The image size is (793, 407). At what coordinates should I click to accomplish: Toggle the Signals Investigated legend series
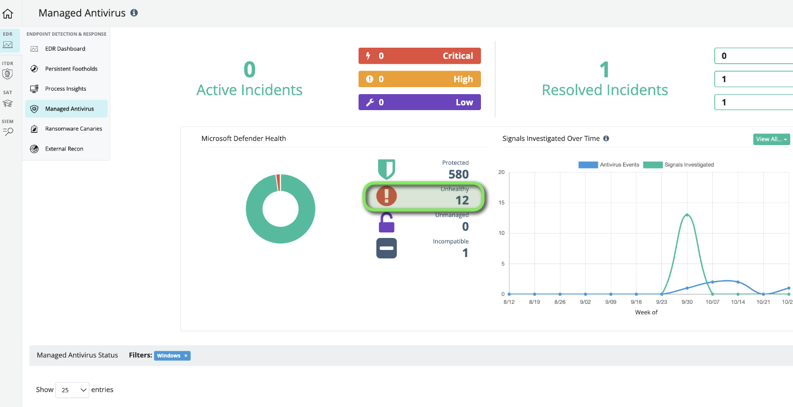coord(678,165)
